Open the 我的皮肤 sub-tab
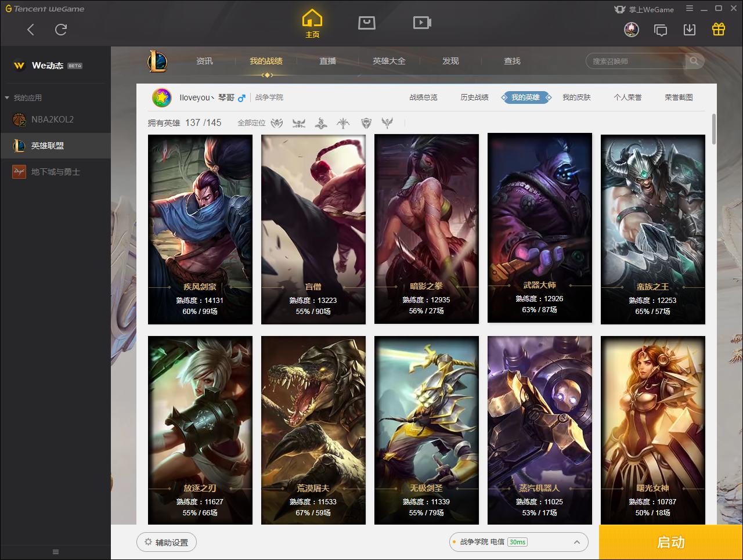This screenshot has width=743, height=560. pos(577,97)
